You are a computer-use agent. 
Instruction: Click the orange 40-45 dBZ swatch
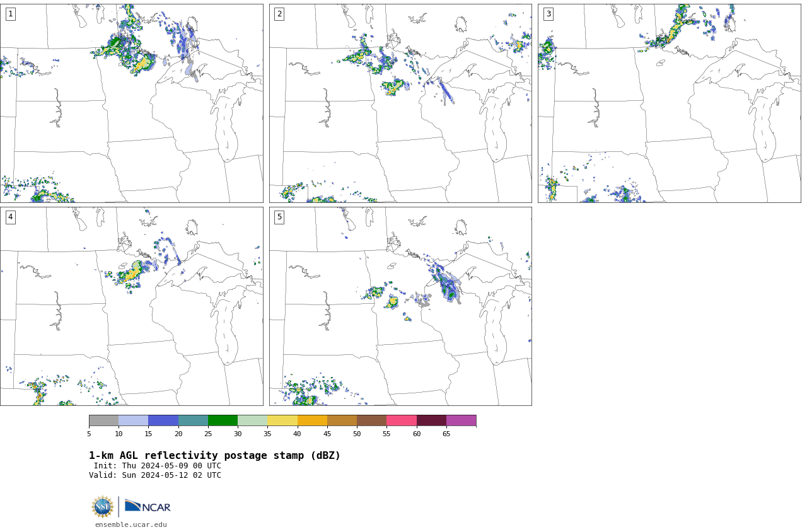(x=312, y=420)
